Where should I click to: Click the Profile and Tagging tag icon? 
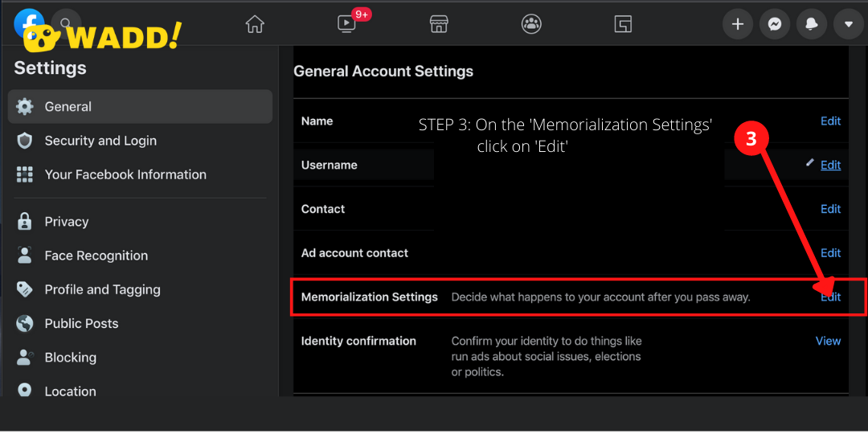[25, 289]
